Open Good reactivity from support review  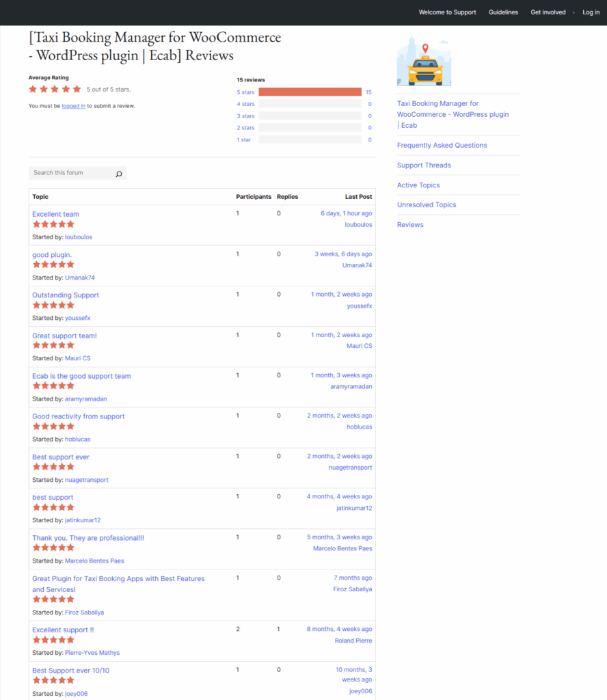click(x=78, y=416)
